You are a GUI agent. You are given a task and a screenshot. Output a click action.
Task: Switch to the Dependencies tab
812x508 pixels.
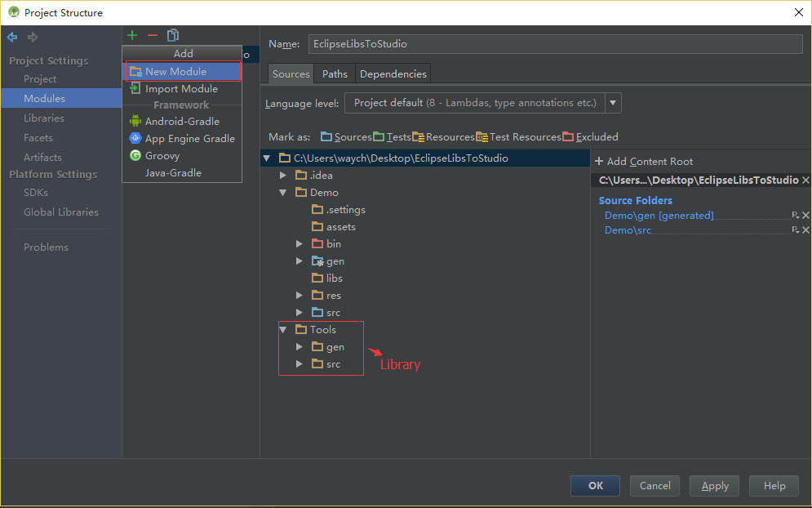tap(393, 74)
